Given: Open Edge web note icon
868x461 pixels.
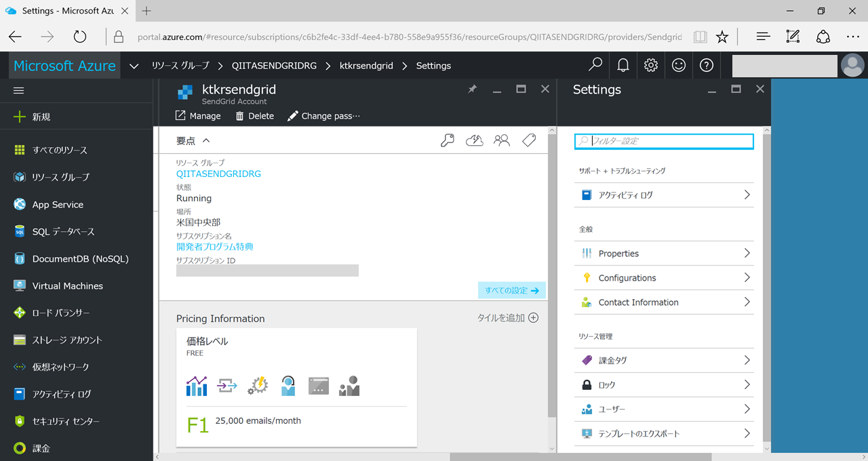Looking at the screenshot, I should (792, 37).
